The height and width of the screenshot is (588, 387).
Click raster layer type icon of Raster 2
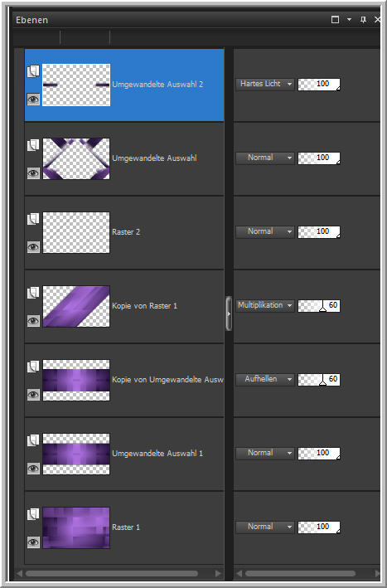coord(33,219)
